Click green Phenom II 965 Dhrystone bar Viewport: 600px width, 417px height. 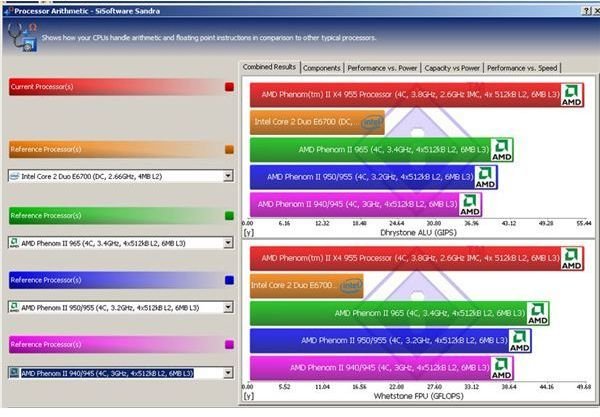pos(382,150)
